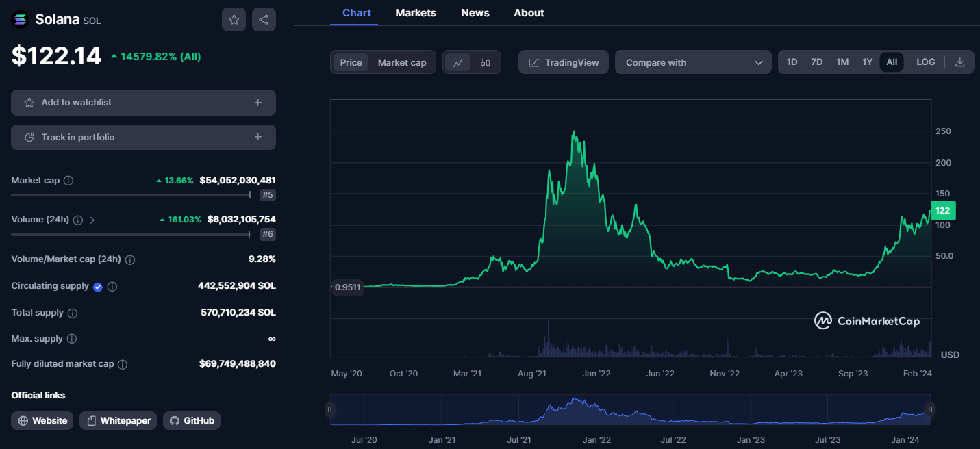Click the share icon next to Solana
980x449 pixels.
click(264, 20)
